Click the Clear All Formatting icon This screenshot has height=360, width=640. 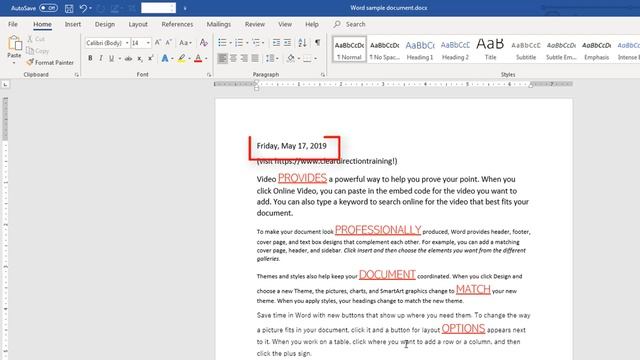point(203,42)
